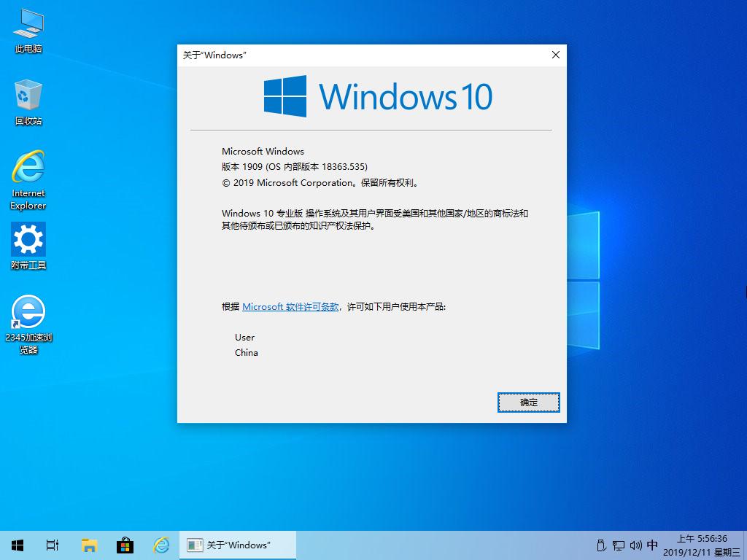This screenshot has height=560, width=747.
Task: Launch Internet Explorer from the taskbar
Action: tap(161, 545)
